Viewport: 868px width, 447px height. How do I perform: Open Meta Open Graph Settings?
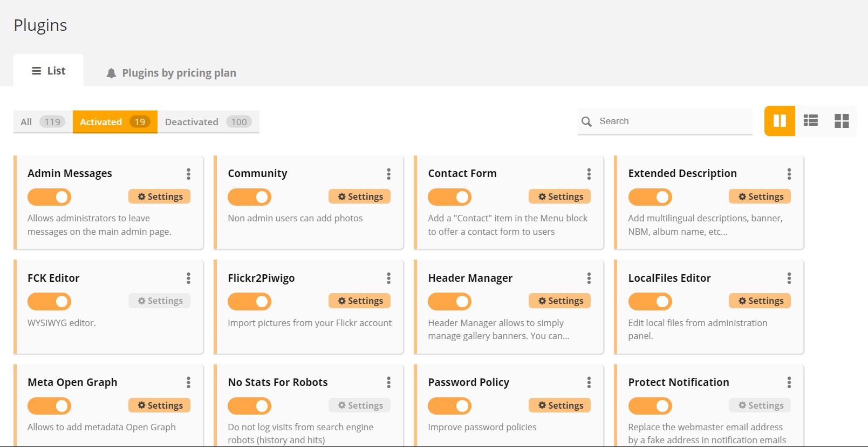coord(160,405)
